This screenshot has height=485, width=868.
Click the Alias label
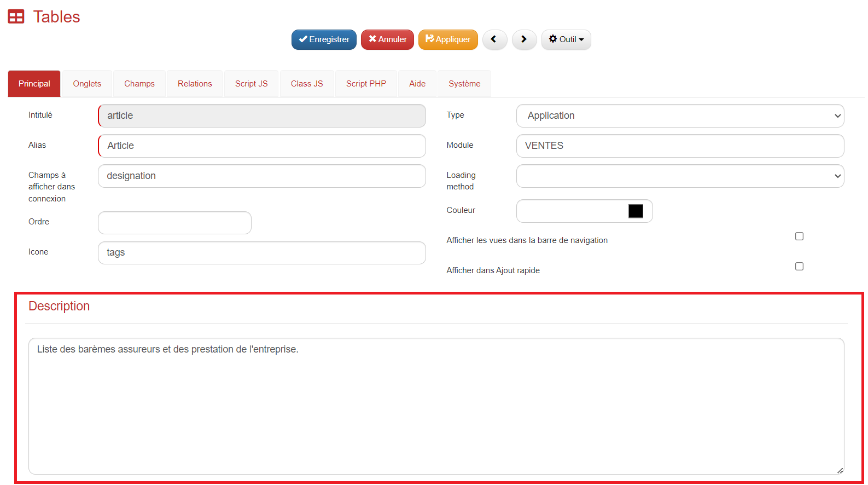[x=37, y=145]
